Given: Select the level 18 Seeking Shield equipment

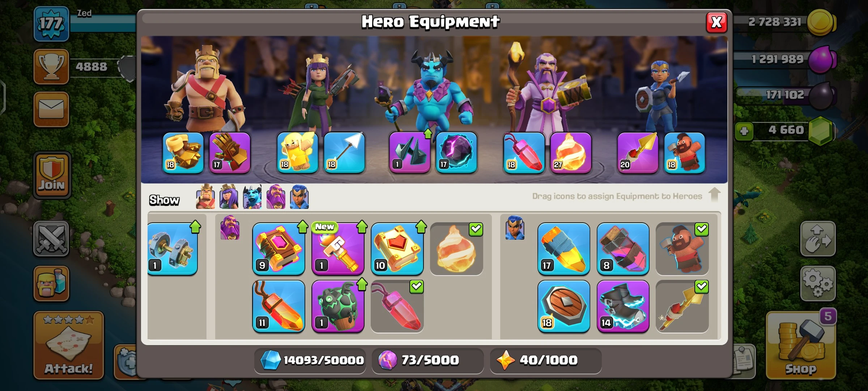Looking at the screenshot, I should pyautogui.click(x=563, y=307).
